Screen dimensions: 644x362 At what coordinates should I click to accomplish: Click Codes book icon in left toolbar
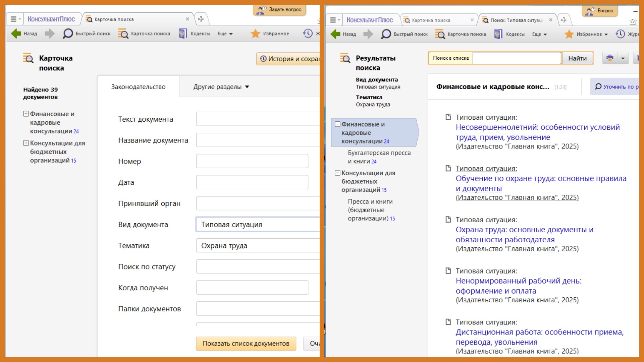[183, 34]
